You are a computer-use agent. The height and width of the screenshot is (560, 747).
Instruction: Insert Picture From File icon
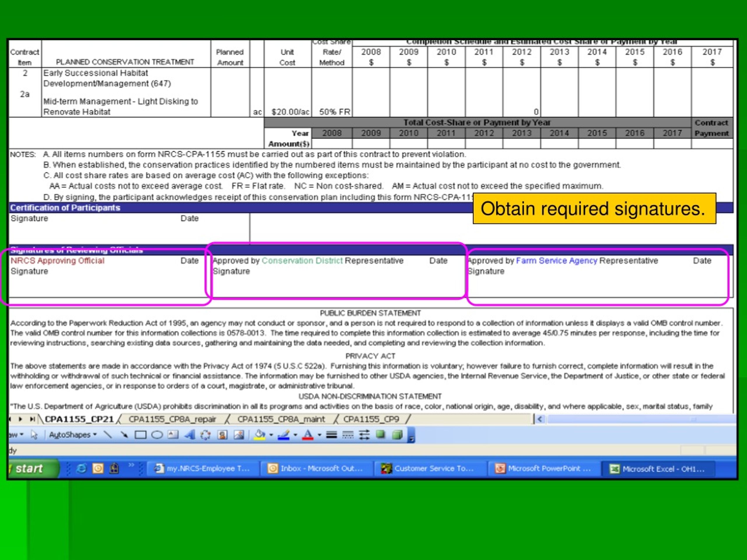(239, 435)
